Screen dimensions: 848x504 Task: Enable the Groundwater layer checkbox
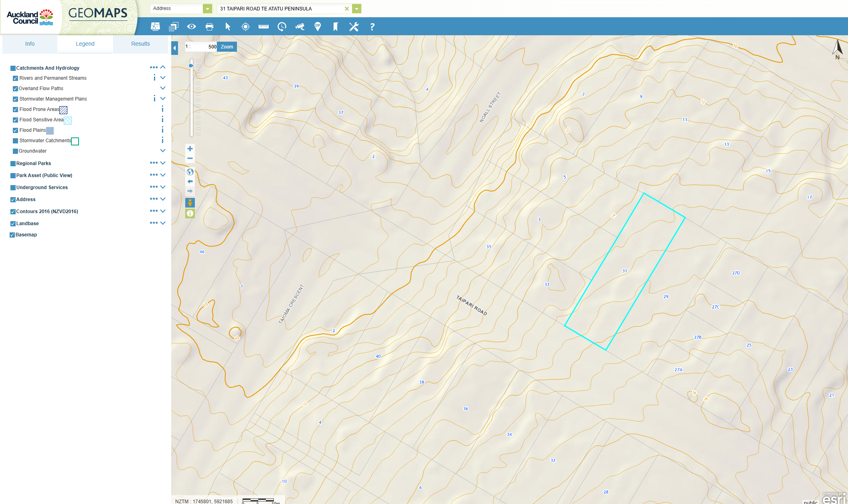coord(15,151)
